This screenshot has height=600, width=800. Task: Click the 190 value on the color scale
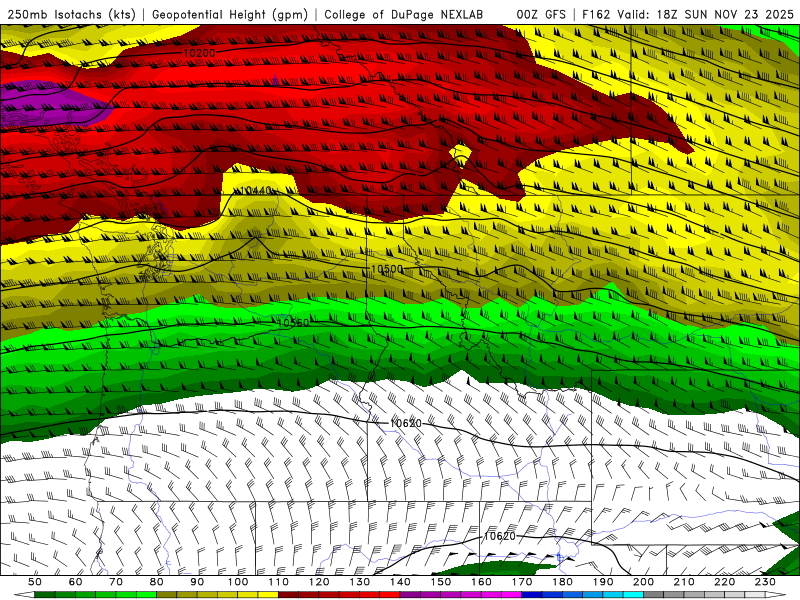603,582
